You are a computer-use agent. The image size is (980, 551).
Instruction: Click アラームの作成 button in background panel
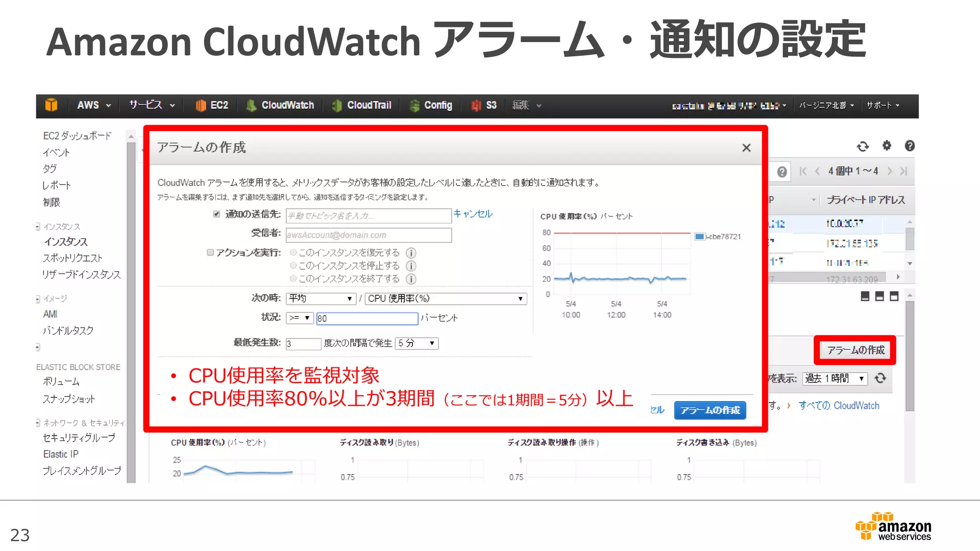coord(856,350)
